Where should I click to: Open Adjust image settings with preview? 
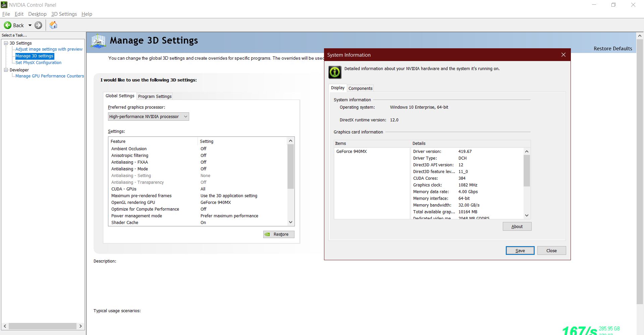tap(49, 49)
